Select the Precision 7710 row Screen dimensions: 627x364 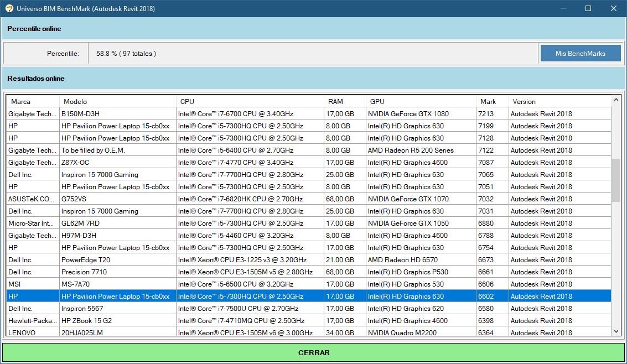pyautogui.click(x=309, y=272)
